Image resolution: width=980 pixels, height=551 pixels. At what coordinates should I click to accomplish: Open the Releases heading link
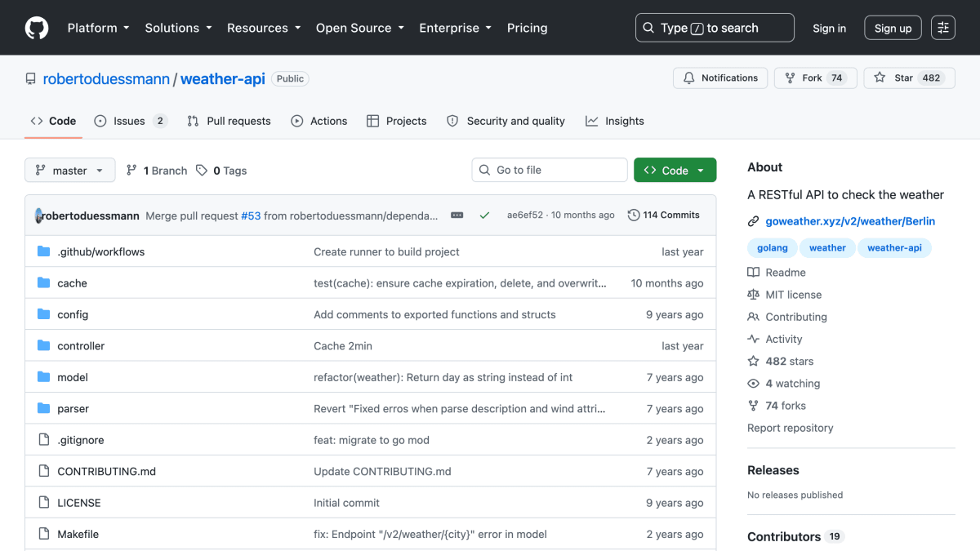773,470
